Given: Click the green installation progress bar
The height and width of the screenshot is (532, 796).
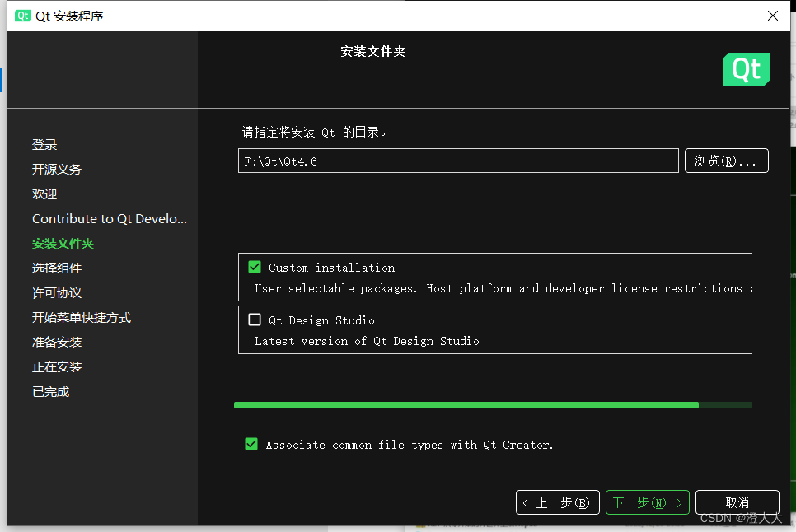Looking at the screenshot, I should [x=493, y=405].
